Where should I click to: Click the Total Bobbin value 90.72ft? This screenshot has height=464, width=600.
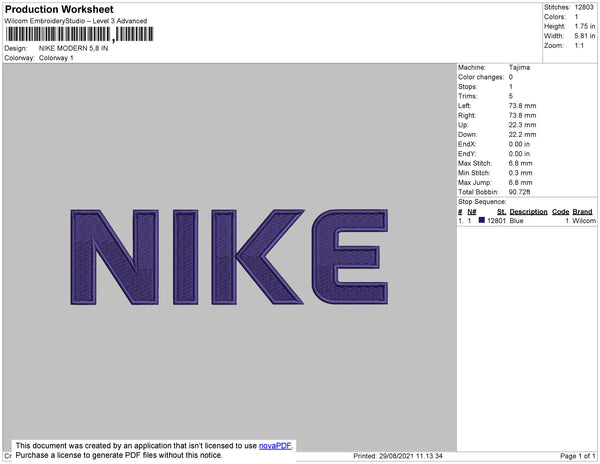coord(519,192)
